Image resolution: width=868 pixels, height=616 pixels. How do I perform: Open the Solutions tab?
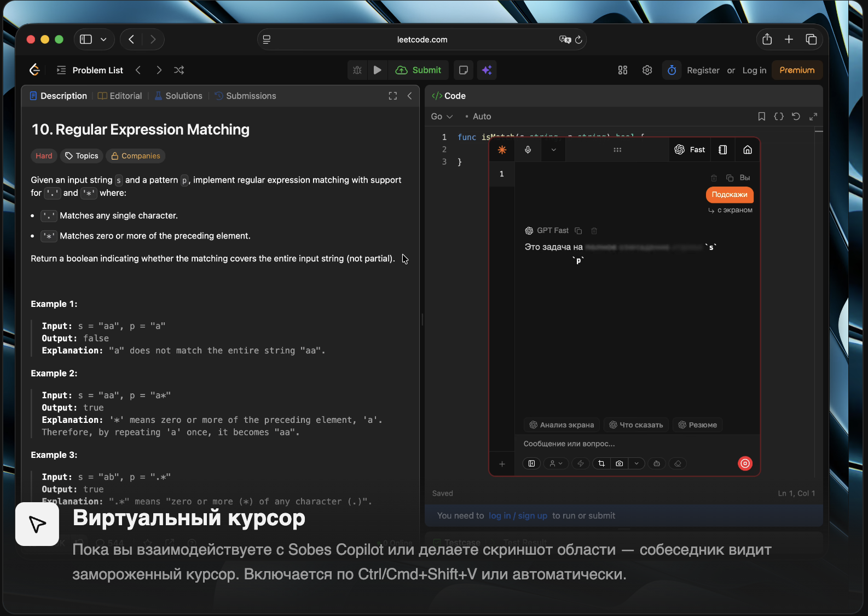coord(178,96)
